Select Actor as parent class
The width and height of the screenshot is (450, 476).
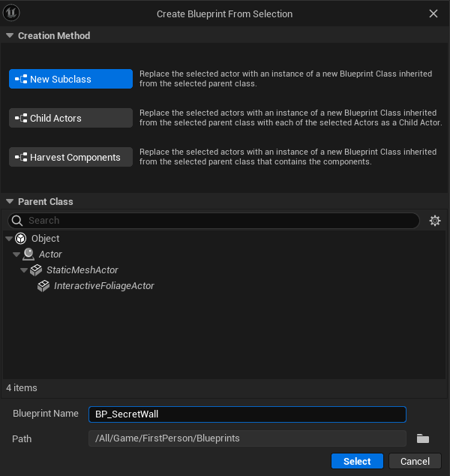pyautogui.click(x=50, y=255)
